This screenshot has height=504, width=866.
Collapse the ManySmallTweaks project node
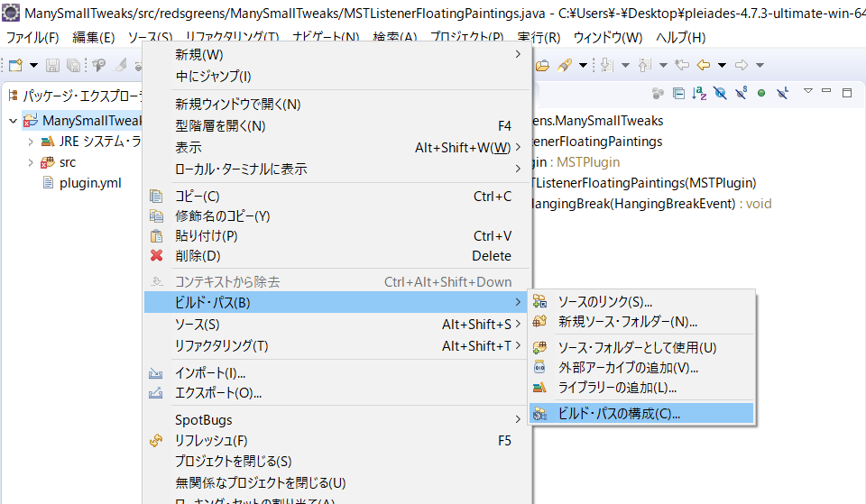(14, 120)
